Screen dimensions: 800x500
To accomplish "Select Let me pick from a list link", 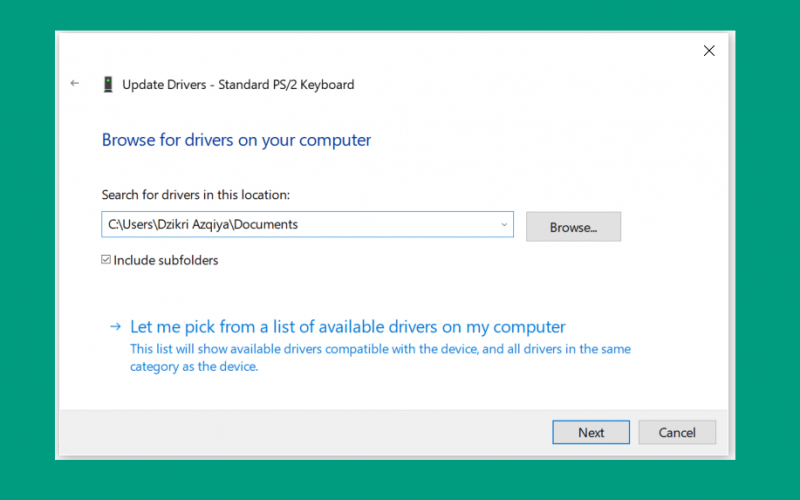I will click(x=347, y=327).
